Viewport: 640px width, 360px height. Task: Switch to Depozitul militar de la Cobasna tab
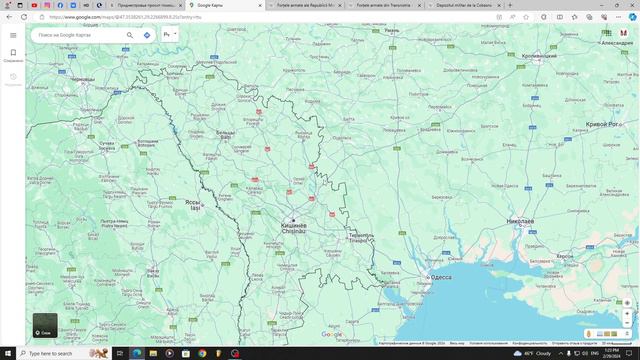(464, 5)
